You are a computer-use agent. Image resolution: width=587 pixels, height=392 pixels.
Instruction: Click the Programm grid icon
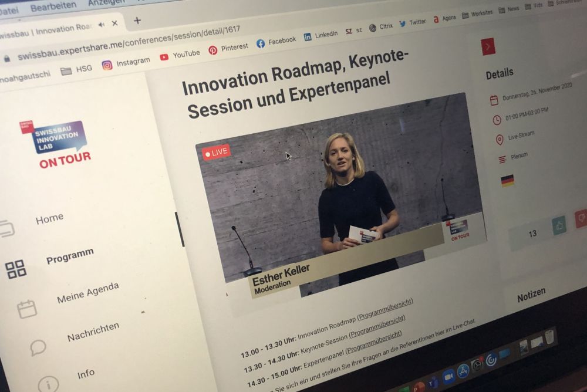tap(16, 269)
